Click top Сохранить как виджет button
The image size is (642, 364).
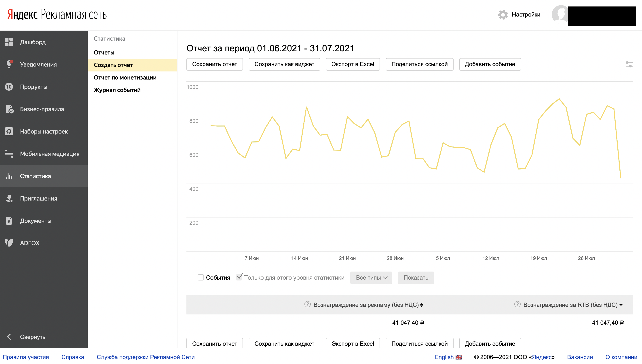[x=284, y=64]
